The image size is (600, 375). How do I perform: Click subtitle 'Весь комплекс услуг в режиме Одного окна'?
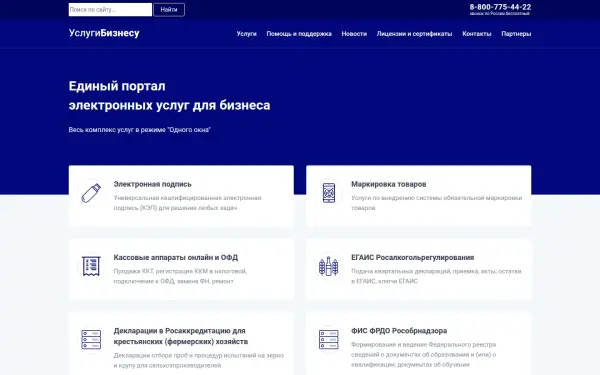[140, 130]
